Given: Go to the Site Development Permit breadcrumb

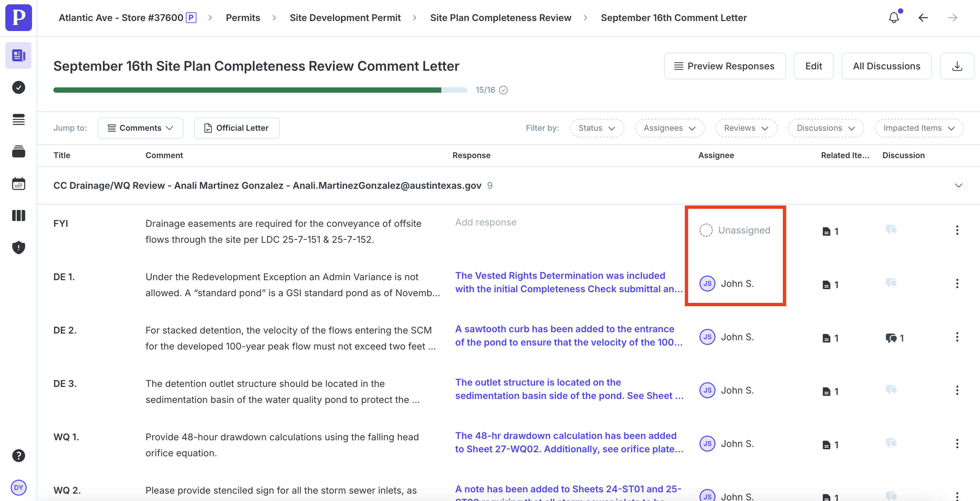Looking at the screenshot, I should (x=345, y=18).
